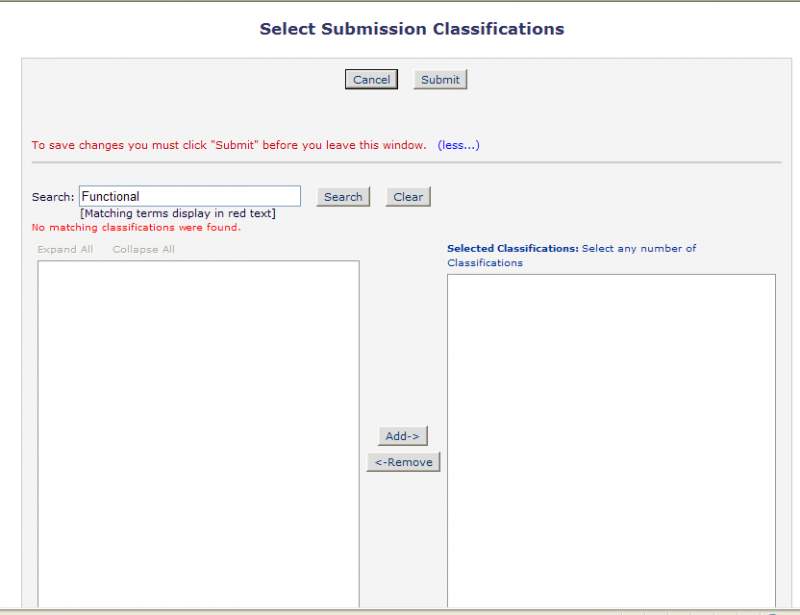This screenshot has width=800, height=615.
Task: Click the 'Matching terms display in red text' note
Action: tap(178, 213)
